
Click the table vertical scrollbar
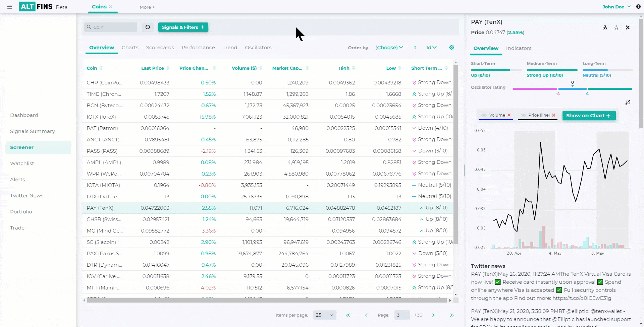coord(455,154)
